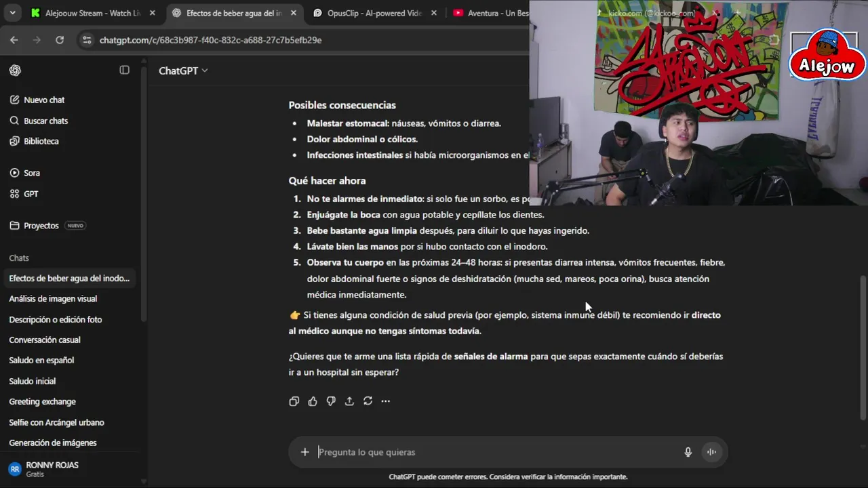Viewport: 868px width, 488px height.
Task: Go forward in browser history
Action: [37, 40]
